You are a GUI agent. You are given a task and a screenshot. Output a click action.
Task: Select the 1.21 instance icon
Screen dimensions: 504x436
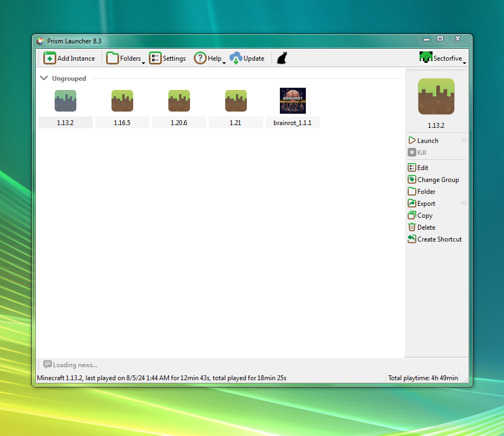click(x=235, y=101)
